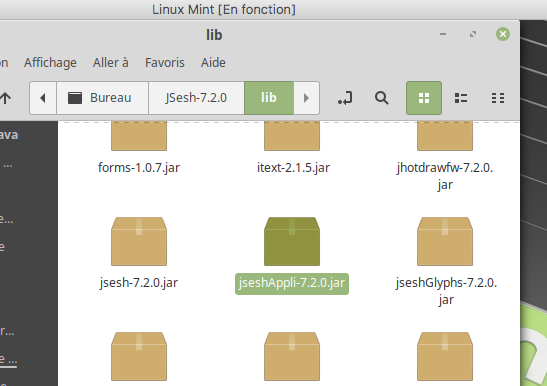Click the path bar right scroll arrow
This screenshot has width=547, height=386.
(306, 98)
